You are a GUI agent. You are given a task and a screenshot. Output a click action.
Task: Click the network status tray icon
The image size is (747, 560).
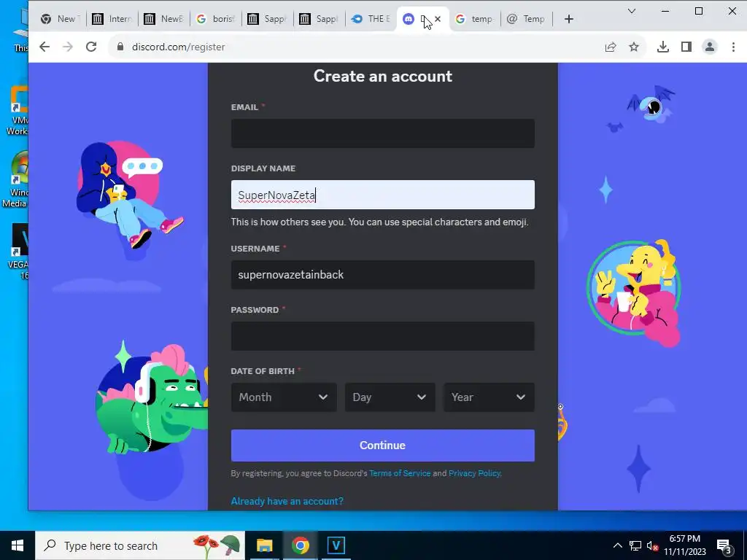635,545
